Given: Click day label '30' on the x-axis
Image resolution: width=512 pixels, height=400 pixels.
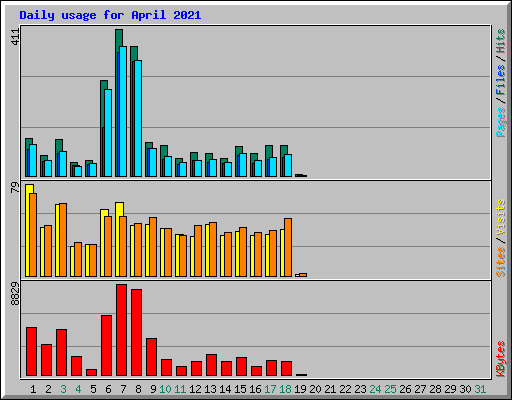Looking at the screenshot, I should pos(465,389).
